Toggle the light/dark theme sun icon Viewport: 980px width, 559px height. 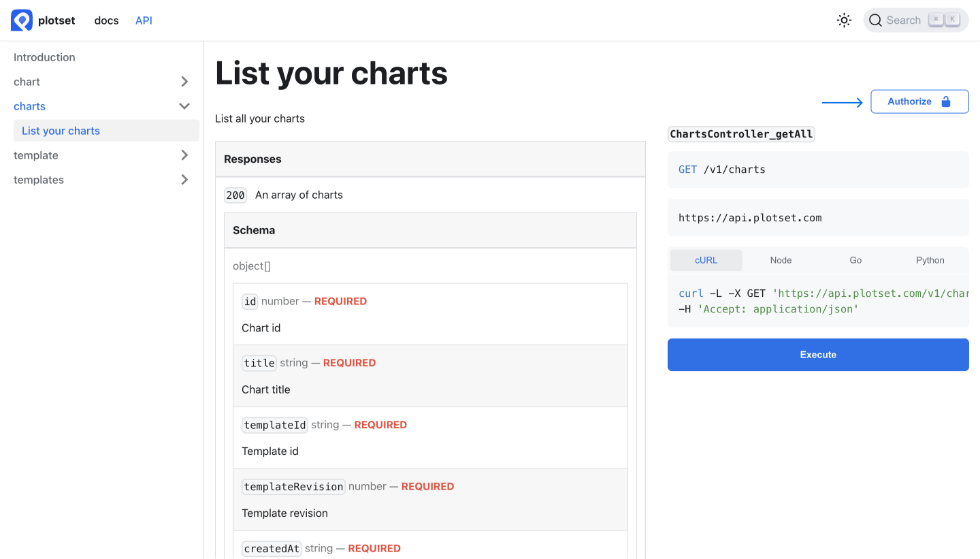[844, 20]
